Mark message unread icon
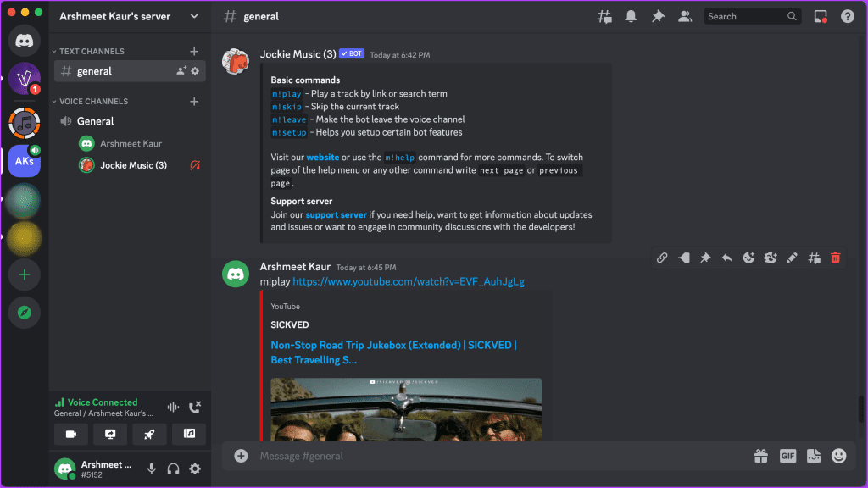 684,258
